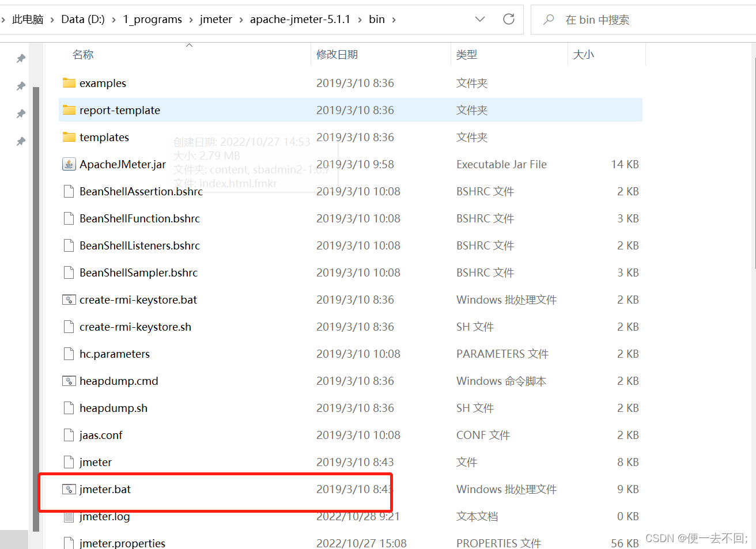Click the BeanShellFunction.bshrc file icon
This screenshot has width=756, height=549.
(x=69, y=218)
